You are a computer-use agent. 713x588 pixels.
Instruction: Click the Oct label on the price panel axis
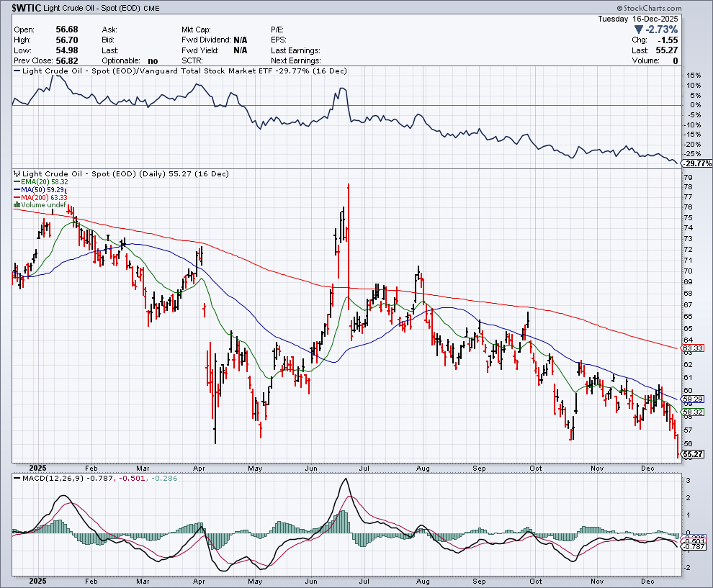[x=534, y=468]
